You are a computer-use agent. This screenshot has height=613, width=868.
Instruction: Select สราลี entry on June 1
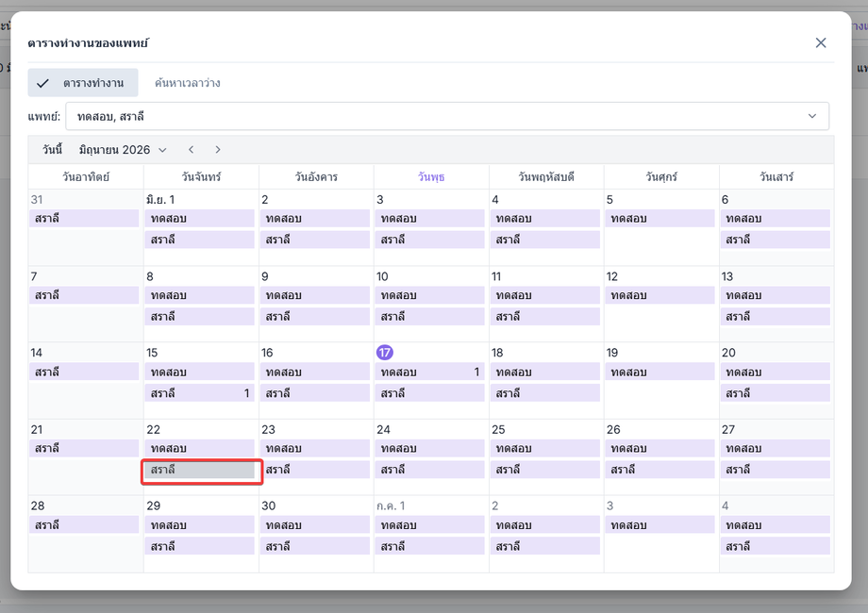(199, 240)
